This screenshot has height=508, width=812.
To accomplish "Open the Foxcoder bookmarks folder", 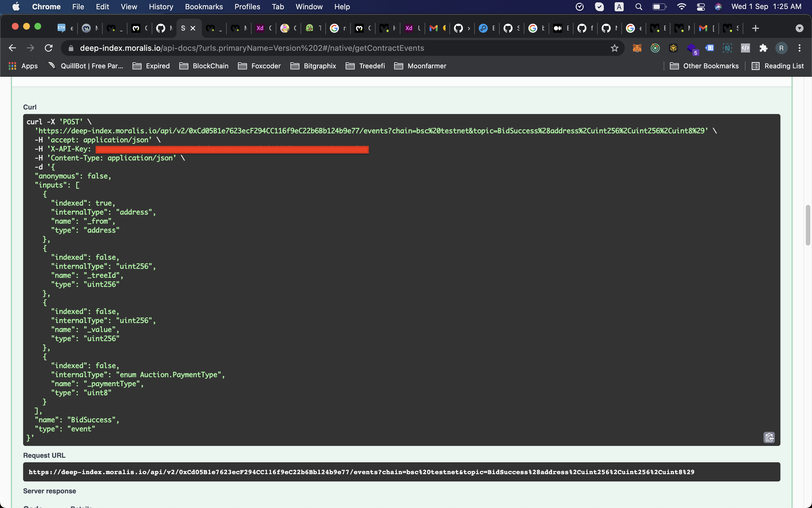I will pyautogui.click(x=259, y=66).
